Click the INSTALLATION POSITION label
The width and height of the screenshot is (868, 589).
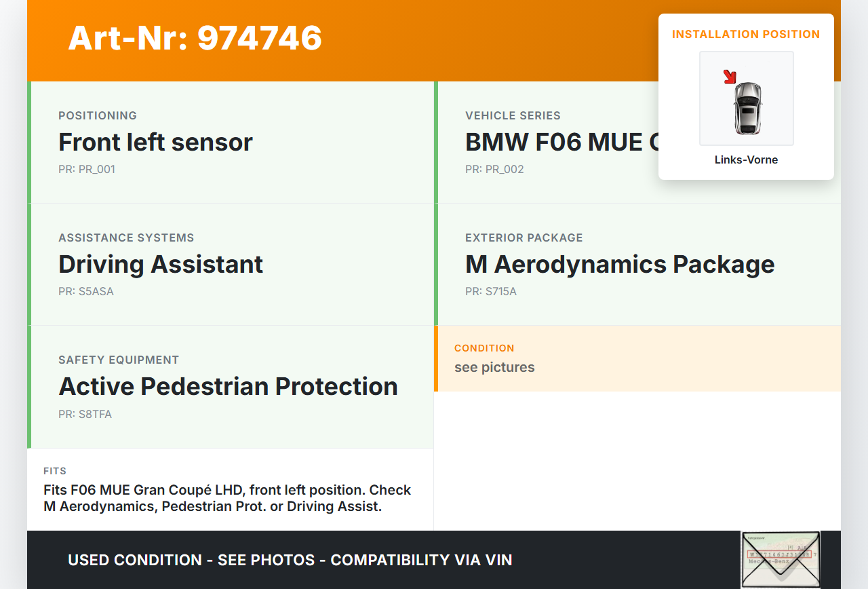tap(746, 34)
